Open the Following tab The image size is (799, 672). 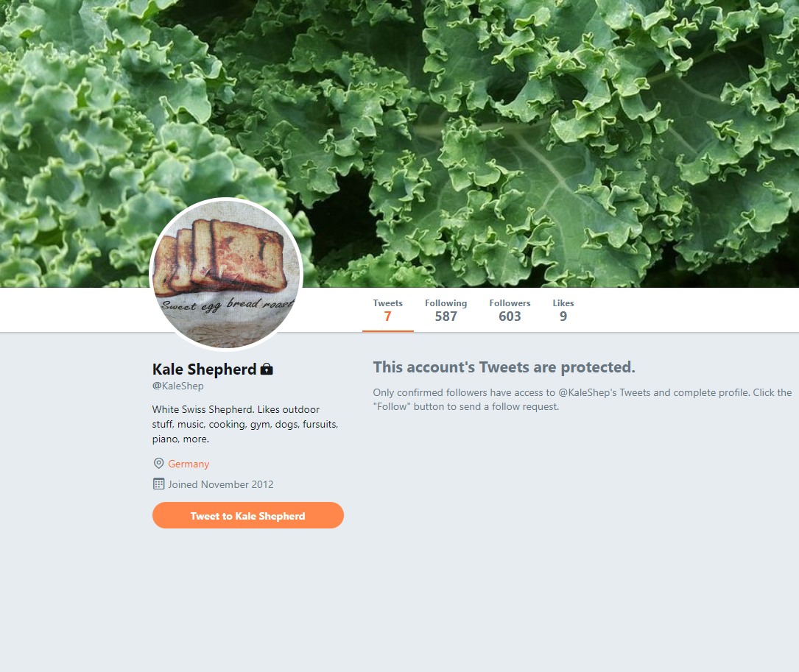(446, 311)
